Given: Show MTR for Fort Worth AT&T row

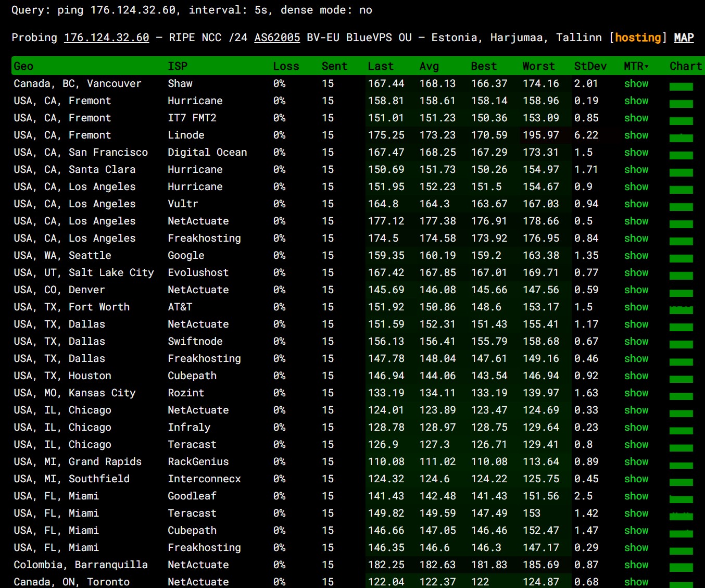Looking at the screenshot, I should tap(636, 307).
